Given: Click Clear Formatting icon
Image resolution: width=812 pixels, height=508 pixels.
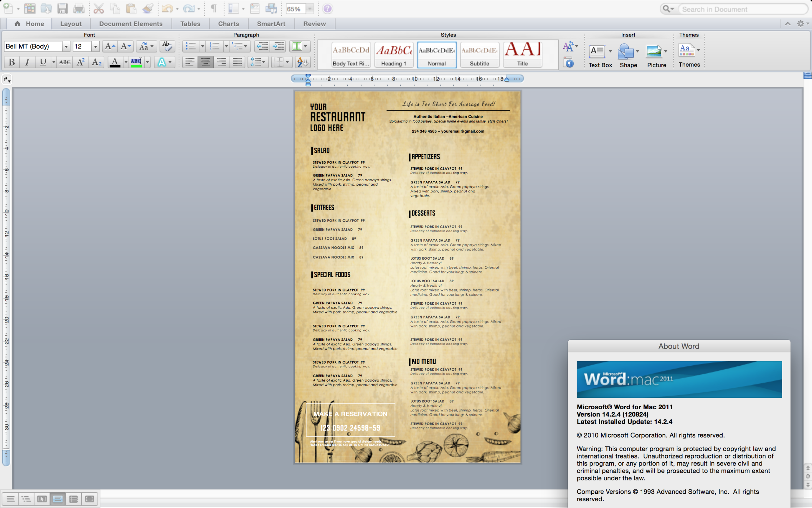Looking at the screenshot, I should (x=167, y=46).
